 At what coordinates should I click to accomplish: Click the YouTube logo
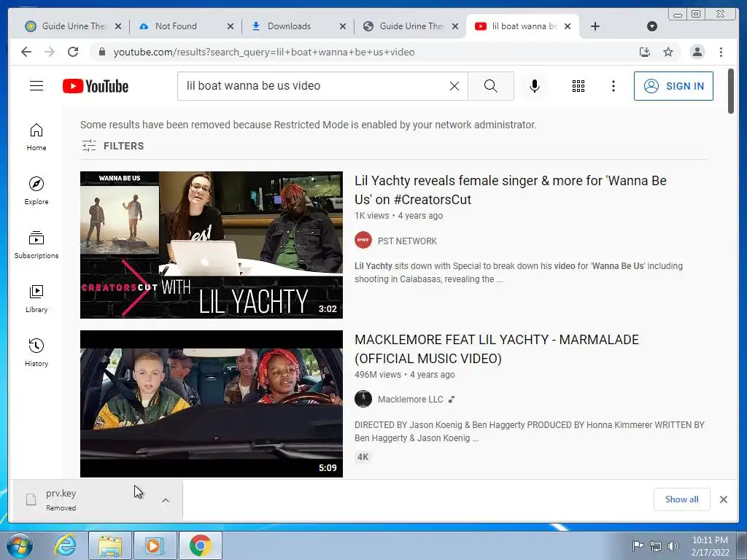pos(96,86)
